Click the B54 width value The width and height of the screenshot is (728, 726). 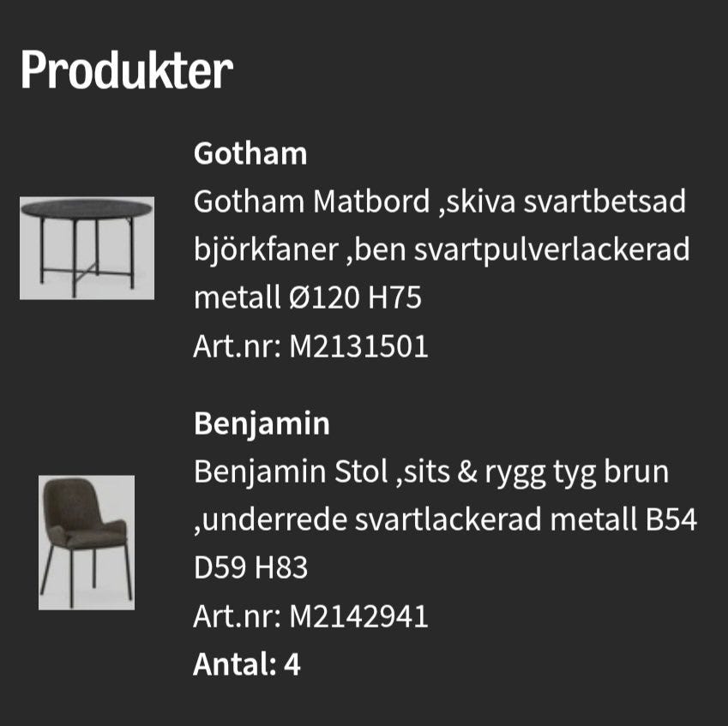pyautogui.click(x=671, y=519)
